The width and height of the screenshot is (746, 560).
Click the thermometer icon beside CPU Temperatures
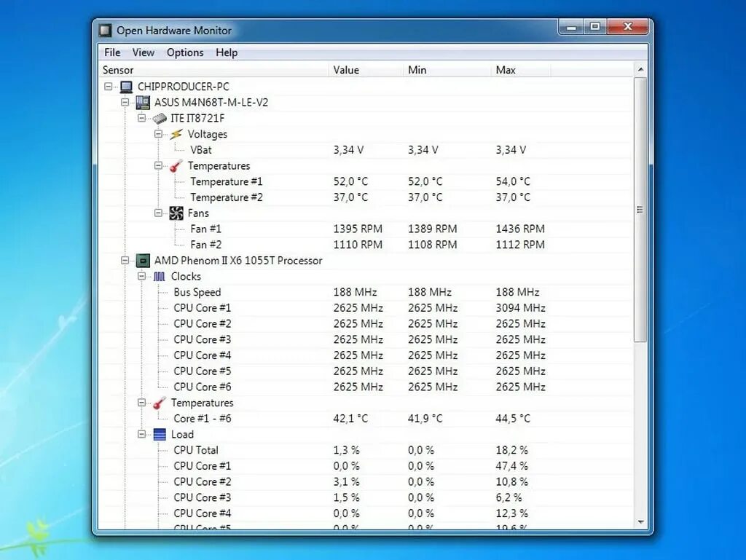(160, 403)
